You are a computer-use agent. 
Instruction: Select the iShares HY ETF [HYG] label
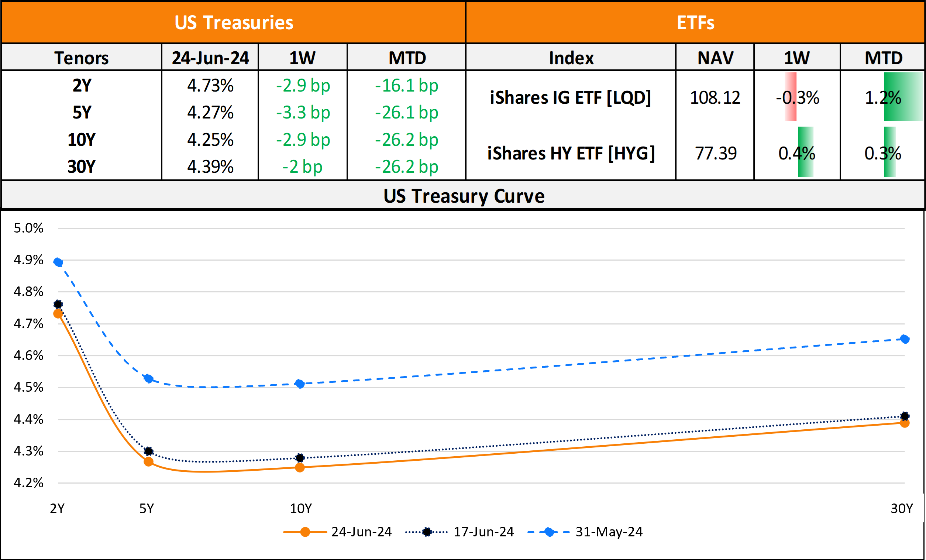coord(571,153)
